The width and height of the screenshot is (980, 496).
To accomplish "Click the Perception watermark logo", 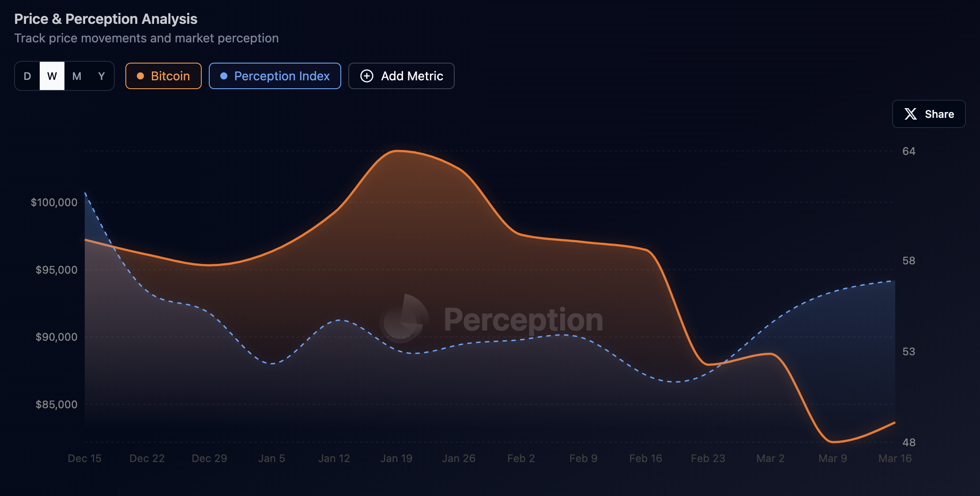I will 404,319.
